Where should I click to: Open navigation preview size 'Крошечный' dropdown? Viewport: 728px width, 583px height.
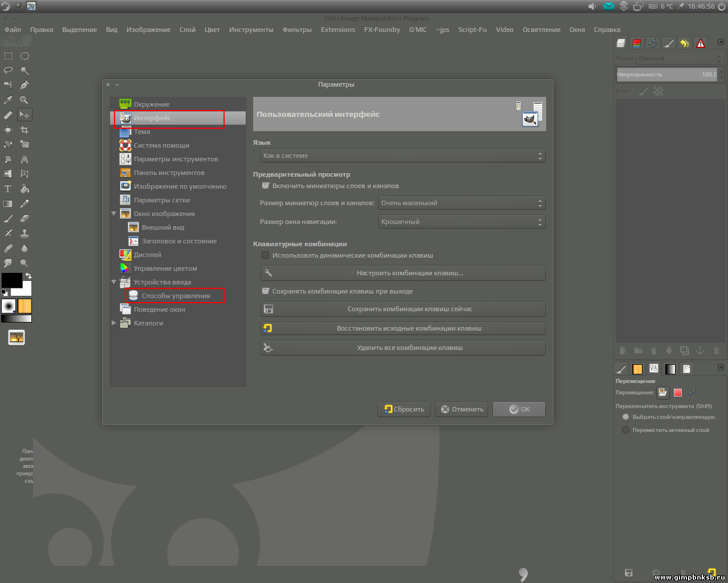coord(462,222)
